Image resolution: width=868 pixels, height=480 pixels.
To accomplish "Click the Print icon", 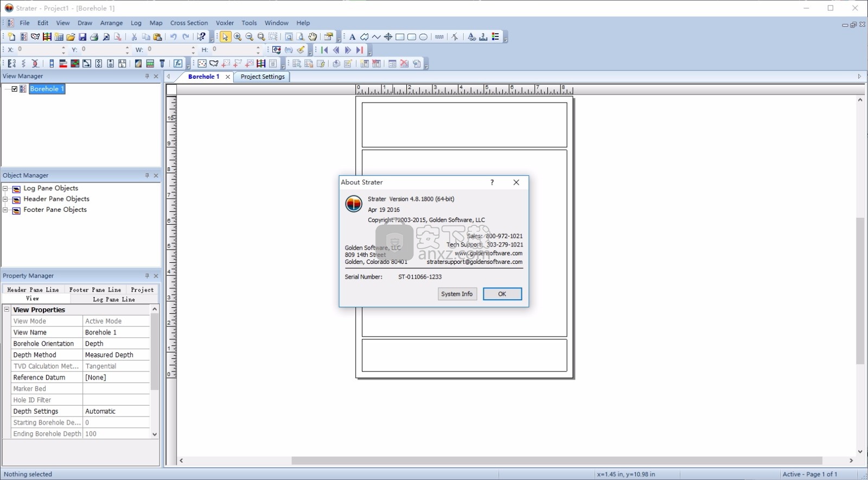I will tap(94, 36).
